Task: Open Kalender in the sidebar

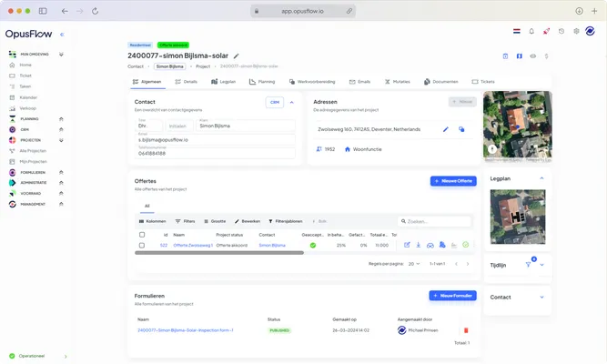Action: tap(28, 97)
